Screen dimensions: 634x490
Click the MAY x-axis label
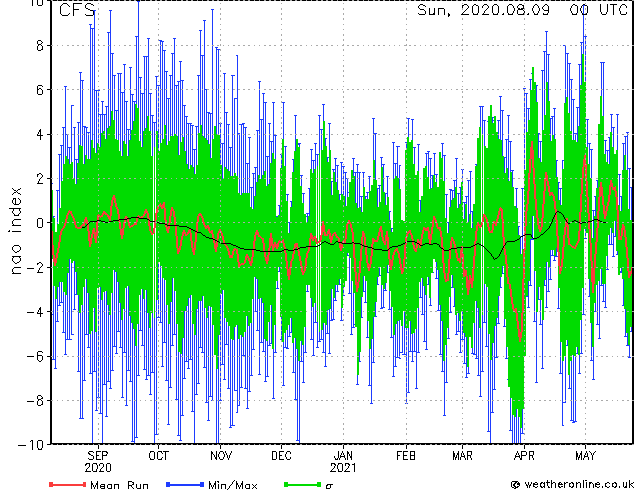(585, 456)
